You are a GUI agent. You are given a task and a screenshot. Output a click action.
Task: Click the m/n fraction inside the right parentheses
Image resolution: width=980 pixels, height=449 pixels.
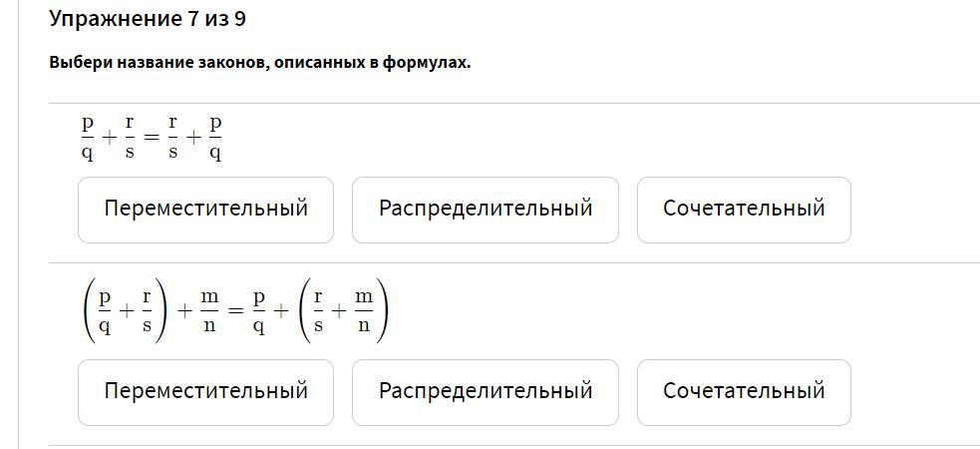coord(364,310)
